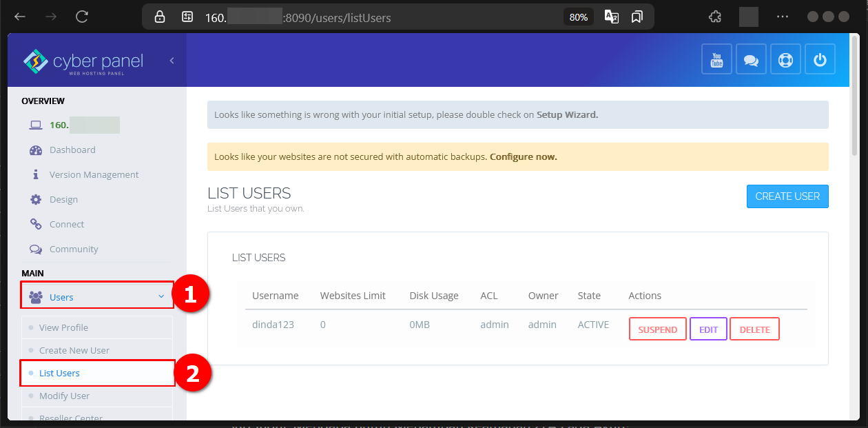Follow the Configure now link
The width and height of the screenshot is (868, 428).
point(523,156)
